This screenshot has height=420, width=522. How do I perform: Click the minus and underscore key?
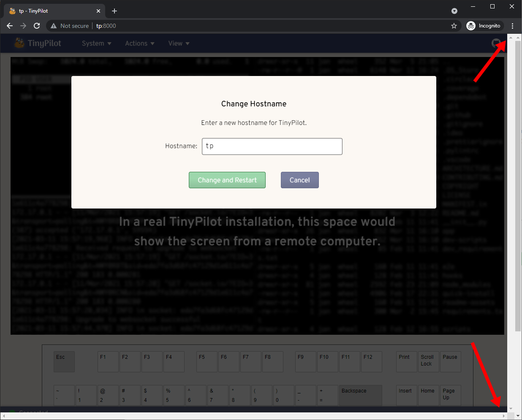(x=306, y=396)
